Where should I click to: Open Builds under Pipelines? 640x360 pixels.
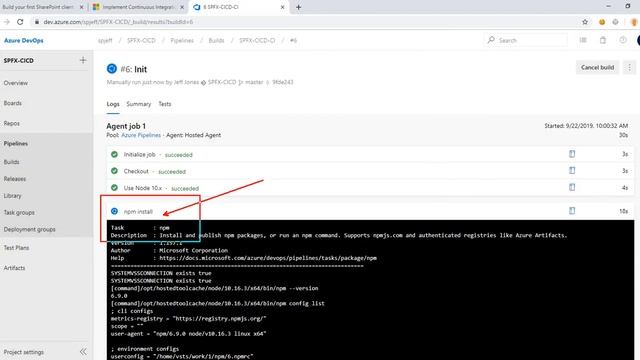point(11,162)
